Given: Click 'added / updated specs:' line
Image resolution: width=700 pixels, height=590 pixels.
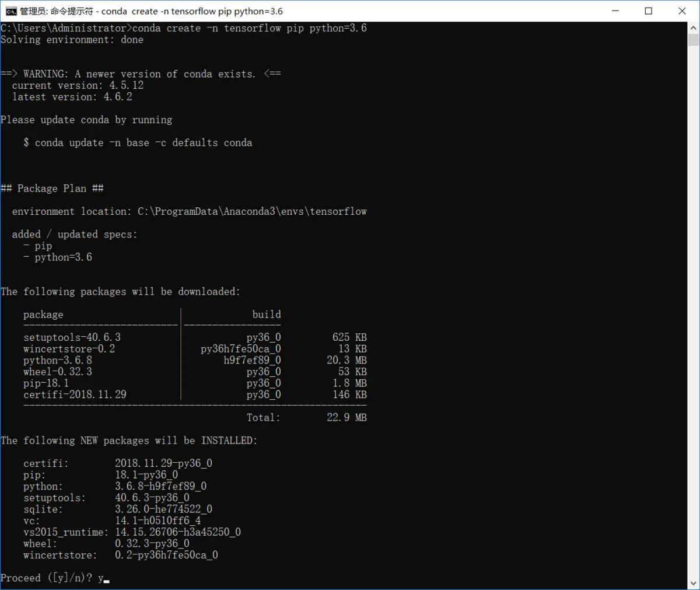Looking at the screenshot, I should click(x=75, y=234).
